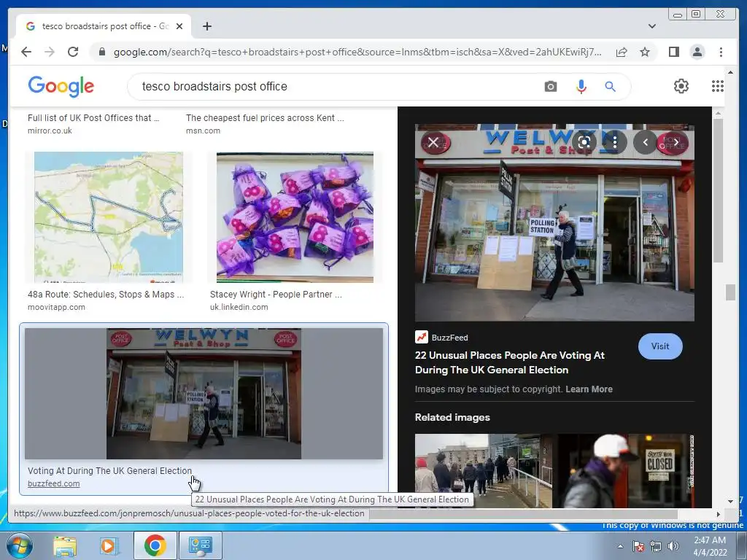
Task: Click 'Full list of UK Post Offices' caption
Action: [x=93, y=117]
